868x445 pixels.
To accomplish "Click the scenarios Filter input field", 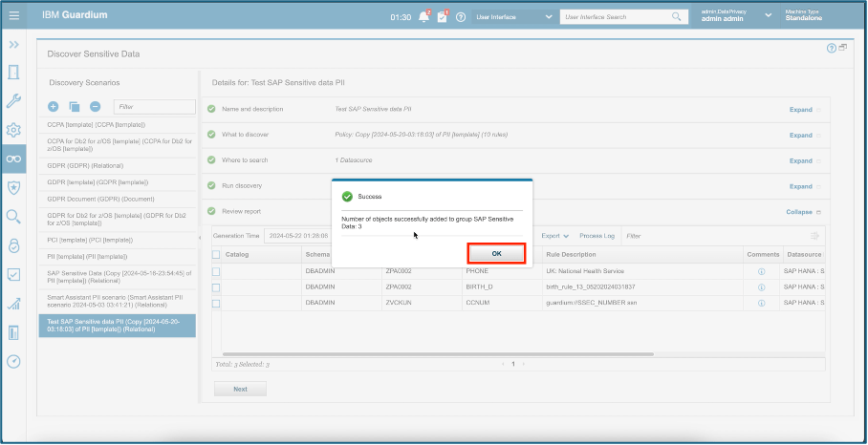I will 155,107.
